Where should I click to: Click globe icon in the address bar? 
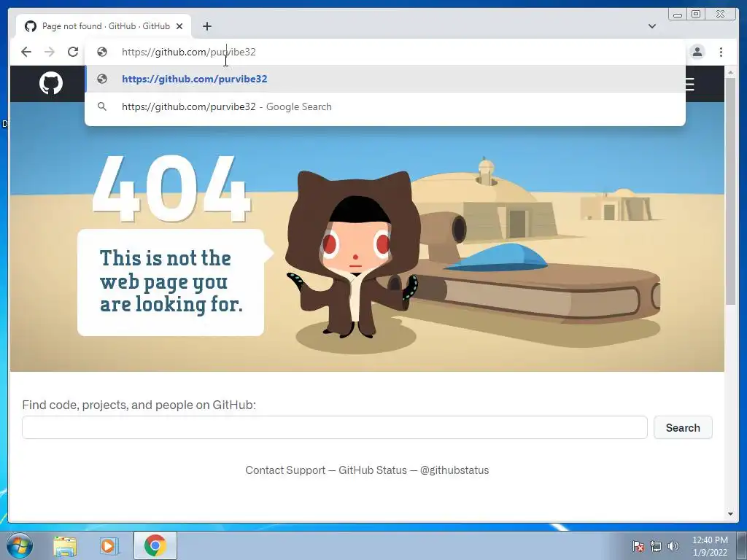(102, 52)
